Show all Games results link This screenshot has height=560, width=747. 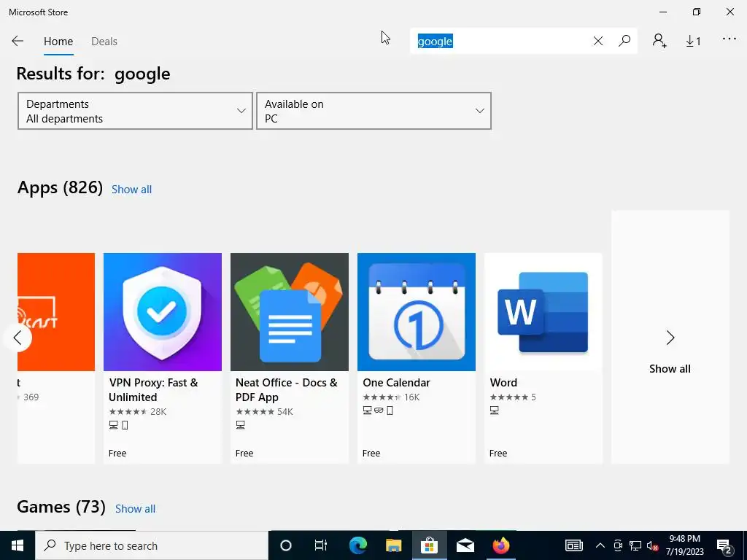[x=135, y=509]
